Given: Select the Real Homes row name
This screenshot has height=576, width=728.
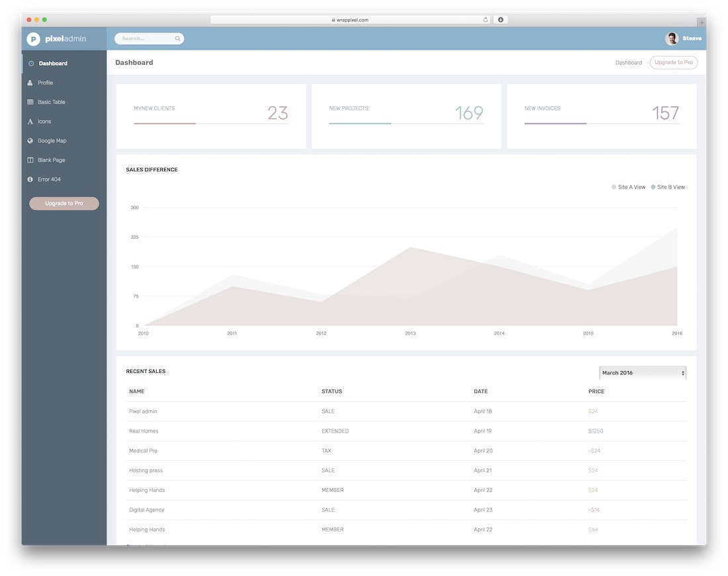Looking at the screenshot, I should coord(144,431).
